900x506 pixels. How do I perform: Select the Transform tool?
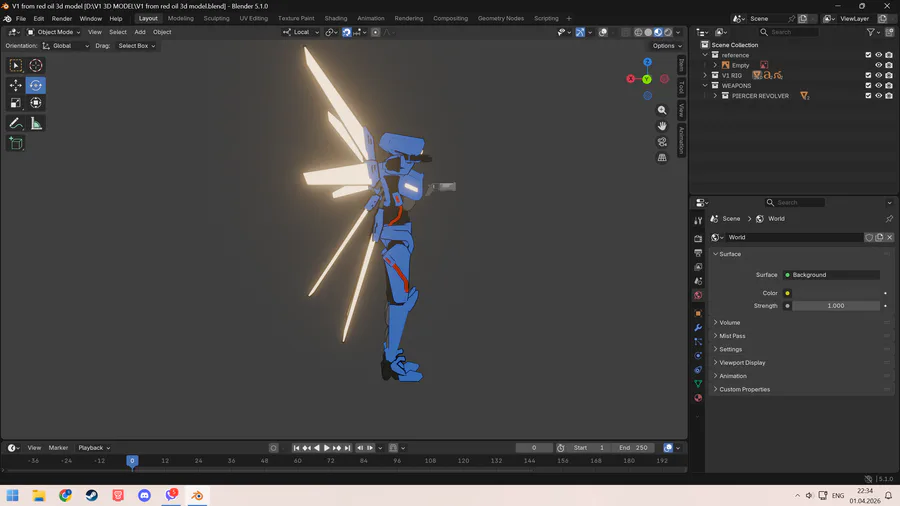(36, 103)
